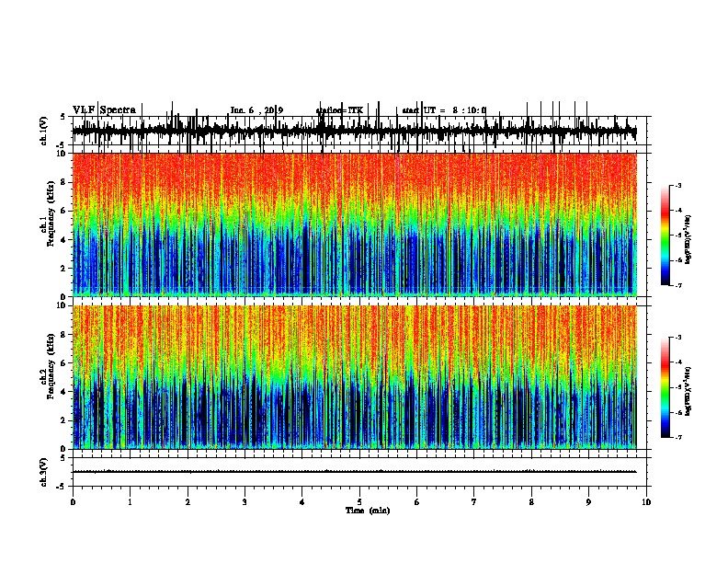Click the "VLF Spectra" plot title

(x=104, y=110)
